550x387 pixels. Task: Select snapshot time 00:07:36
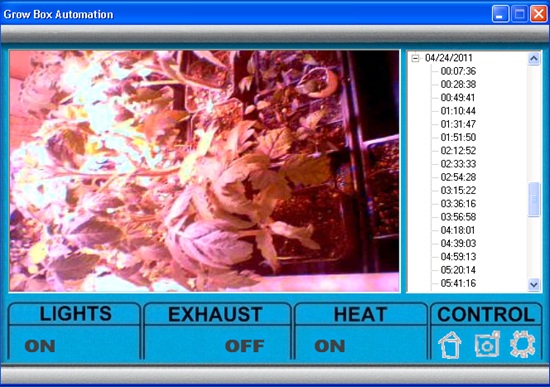coord(458,71)
